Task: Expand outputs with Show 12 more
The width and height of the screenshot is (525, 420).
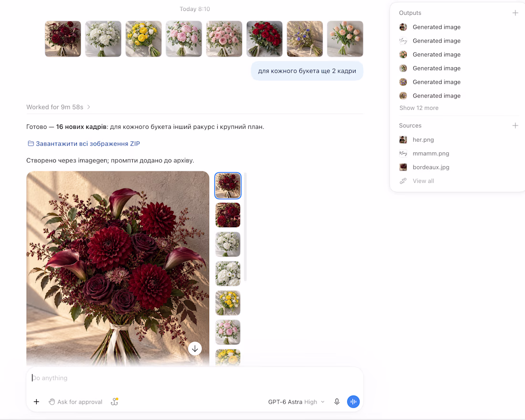Action: click(419, 108)
